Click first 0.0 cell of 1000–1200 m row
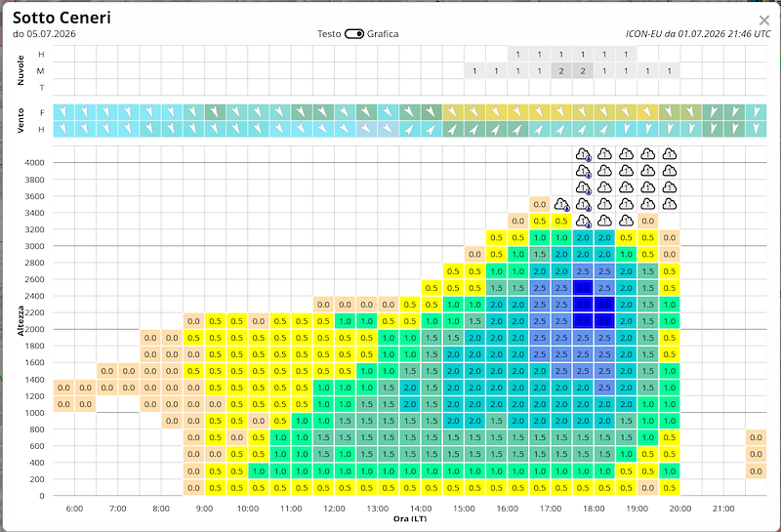The width and height of the screenshot is (781, 532). 63,404
